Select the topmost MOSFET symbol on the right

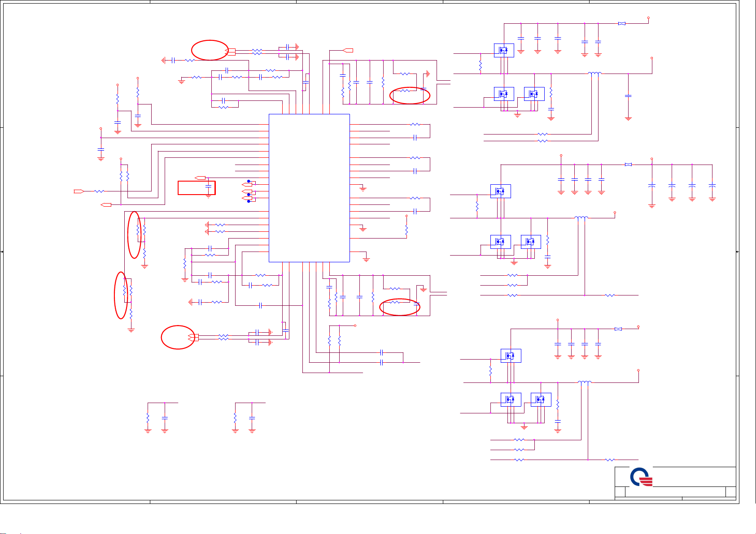(x=504, y=50)
